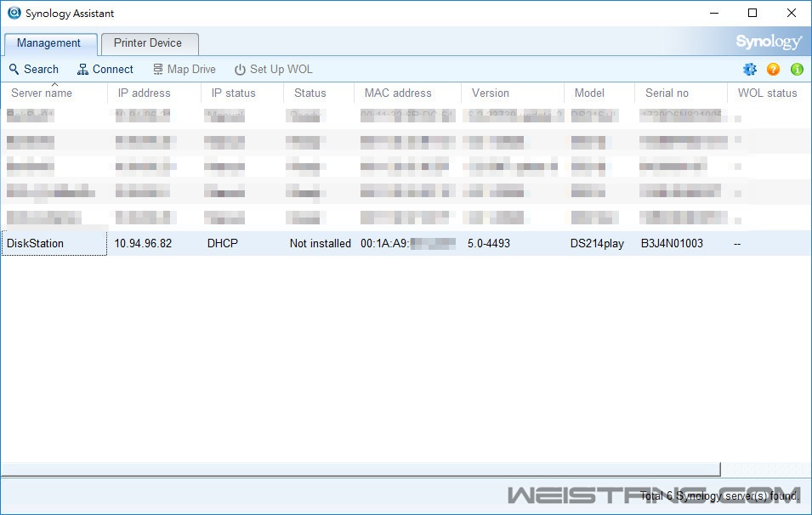Click the Version column header
The width and height of the screenshot is (812, 515).
491,93
